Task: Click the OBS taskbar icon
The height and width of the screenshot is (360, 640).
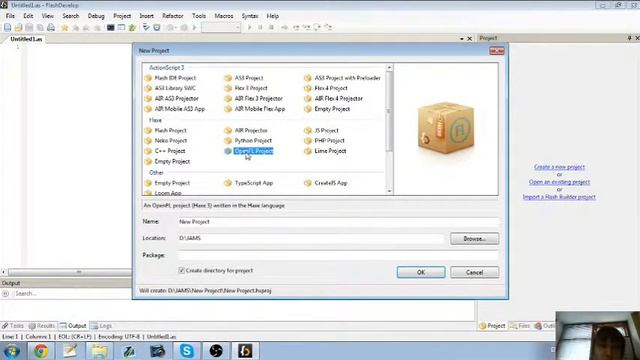Action: 216,351
